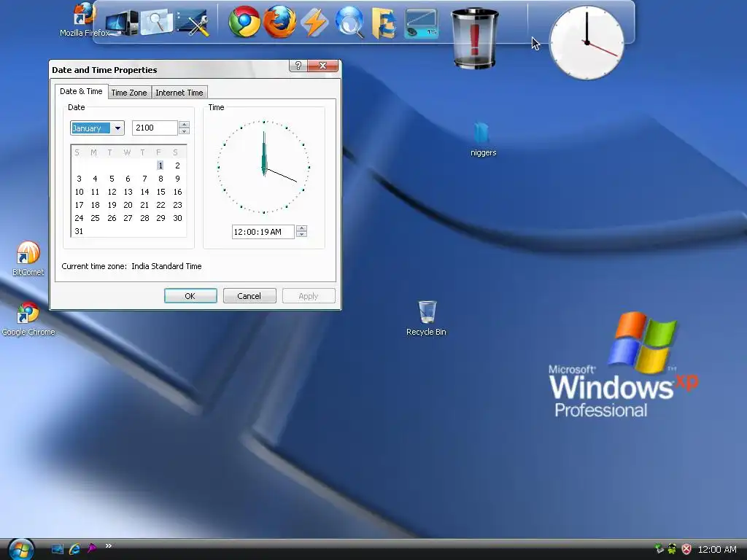Click the purple quick launch icon
747x560 pixels.
point(91,548)
